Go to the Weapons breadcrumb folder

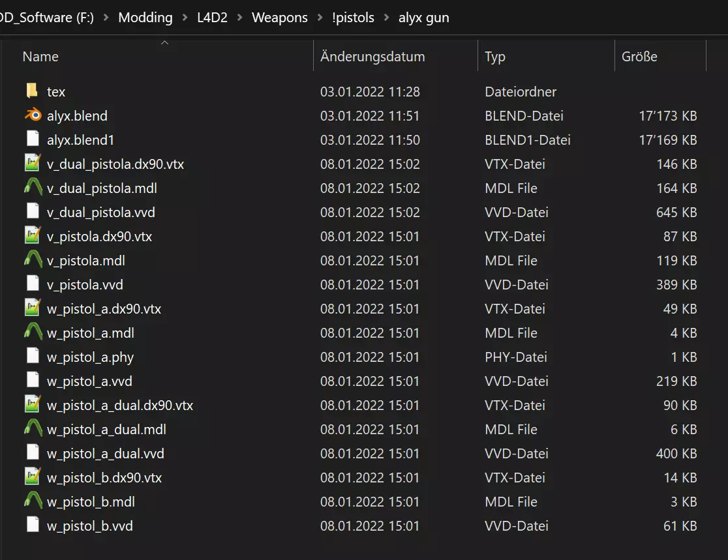coord(280,18)
